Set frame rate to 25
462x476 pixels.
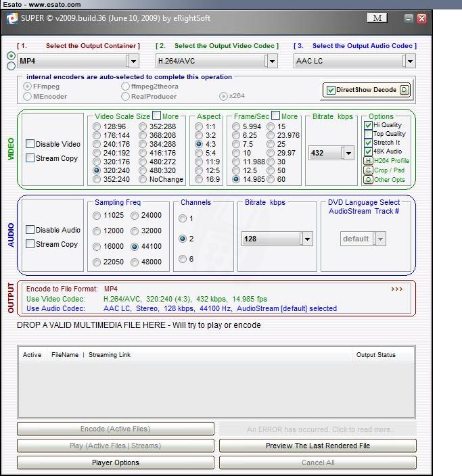271,144
